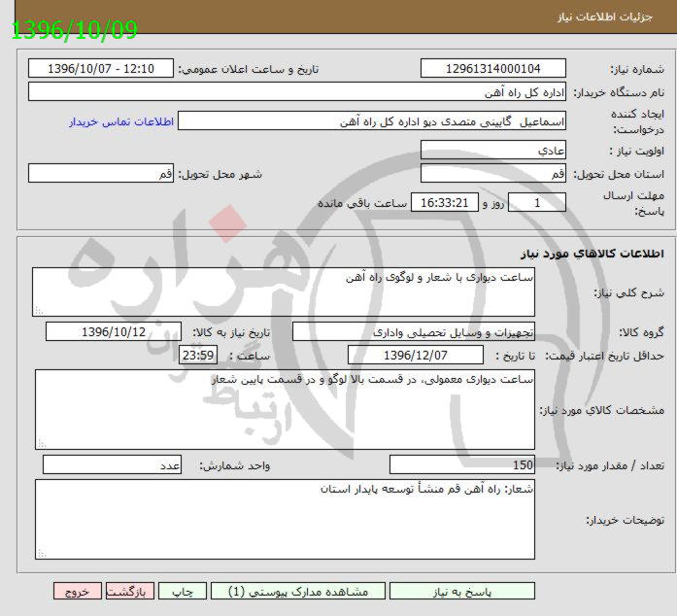The image size is (677, 616).
Task: Click the تاریخ نیاز به کالا field 1396/10/12
Action: (x=114, y=331)
